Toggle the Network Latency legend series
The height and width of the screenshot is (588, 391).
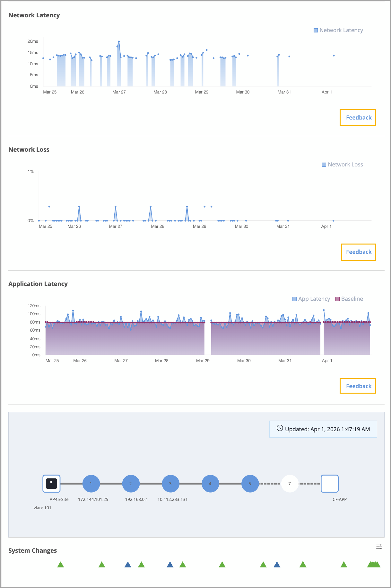tap(338, 30)
